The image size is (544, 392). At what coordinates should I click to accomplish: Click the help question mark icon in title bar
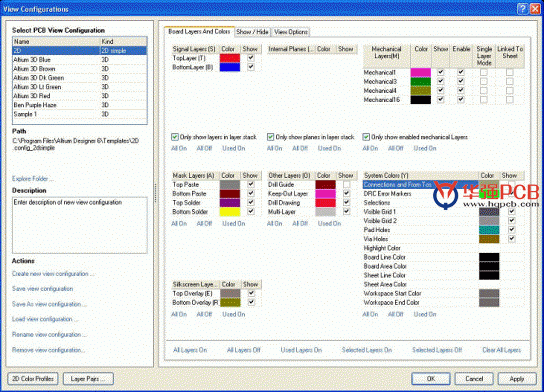tap(522, 9)
